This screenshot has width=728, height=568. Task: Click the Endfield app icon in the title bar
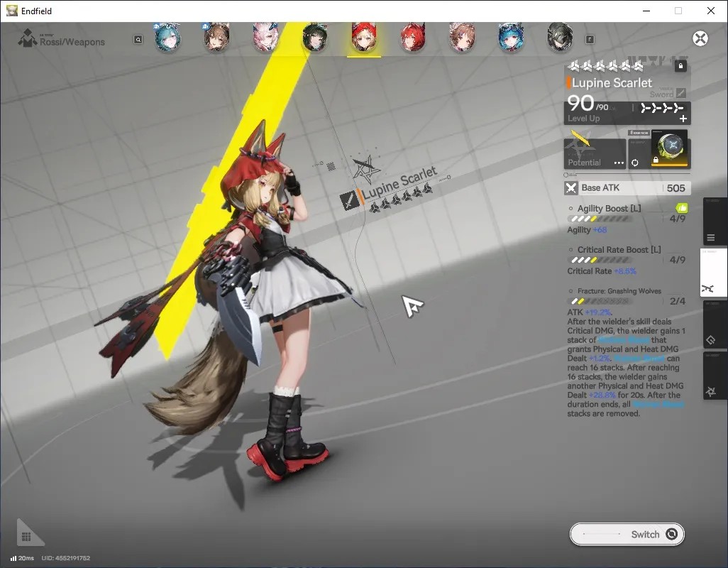11,11
